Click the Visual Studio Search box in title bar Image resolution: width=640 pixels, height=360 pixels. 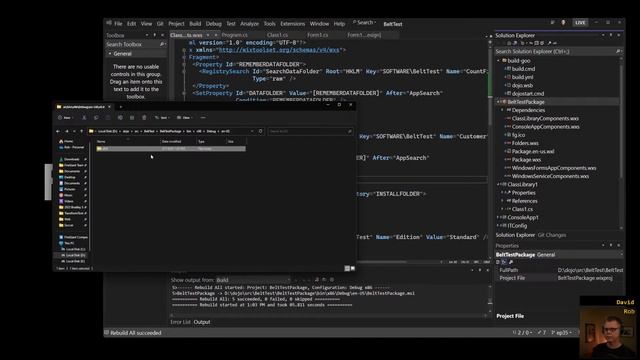[x=364, y=23]
